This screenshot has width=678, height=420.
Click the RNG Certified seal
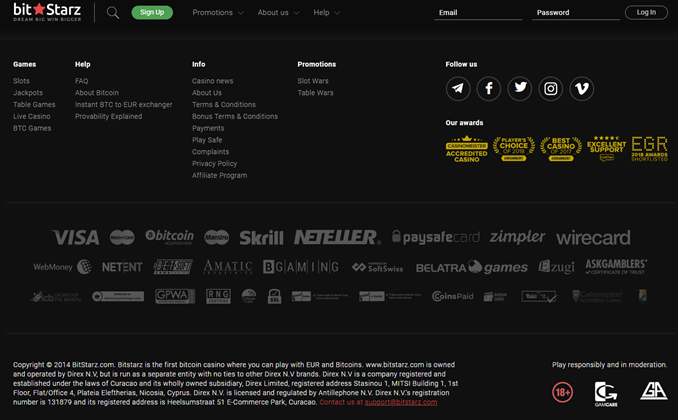pos(218,296)
